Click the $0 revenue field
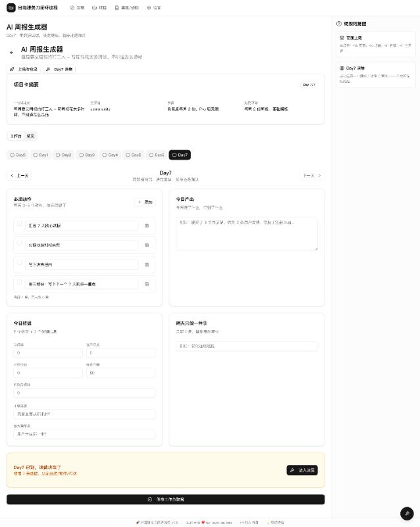Viewport: 420px width, 527px height. [x=121, y=373]
